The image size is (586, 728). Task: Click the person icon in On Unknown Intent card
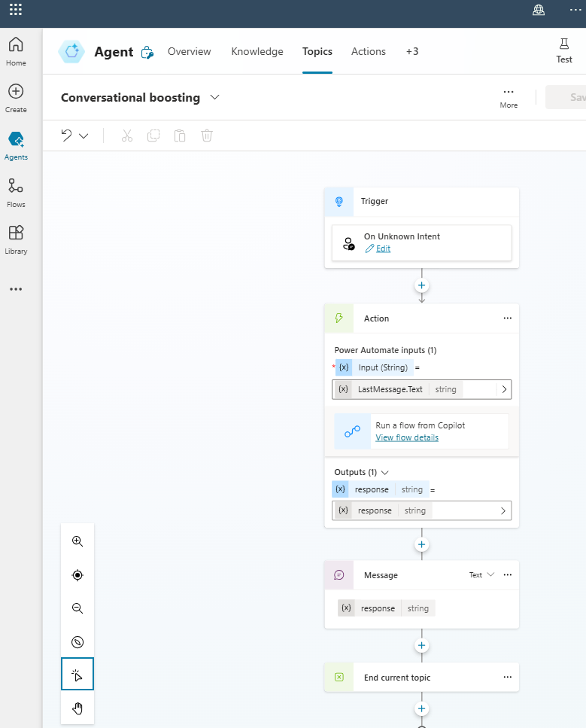[x=349, y=243]
